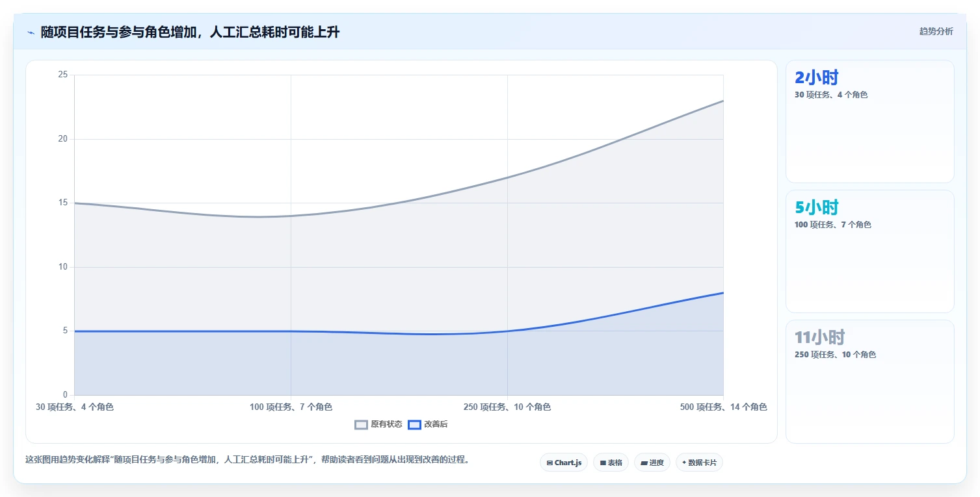Click the 500 项任务、14 个角色 axis label

724,407
